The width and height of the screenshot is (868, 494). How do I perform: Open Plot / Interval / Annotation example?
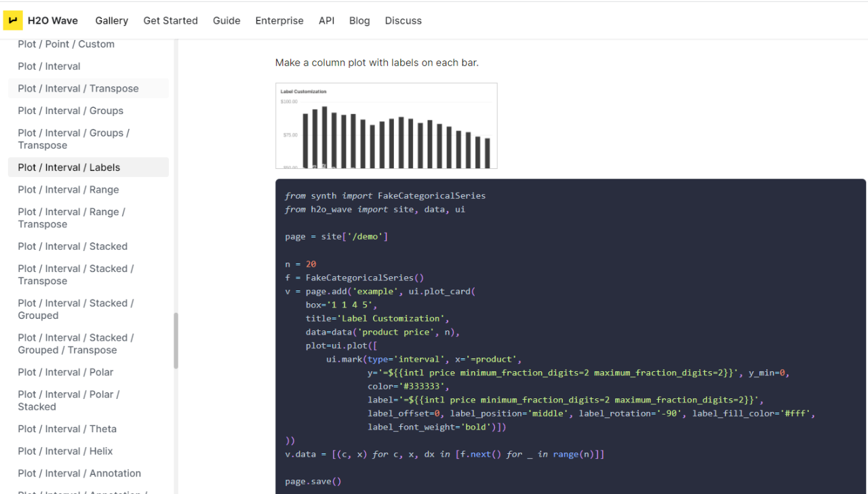coord(79,473)
